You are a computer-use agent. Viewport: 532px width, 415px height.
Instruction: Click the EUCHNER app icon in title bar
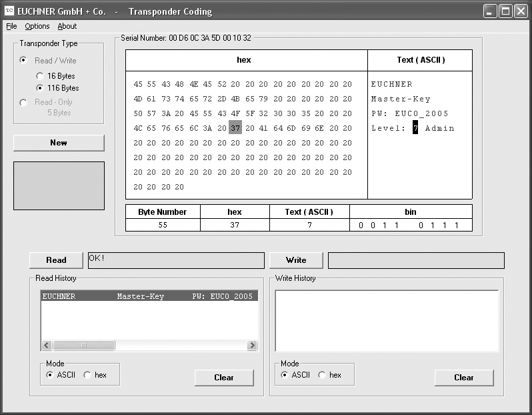click(x=9, y=11)
